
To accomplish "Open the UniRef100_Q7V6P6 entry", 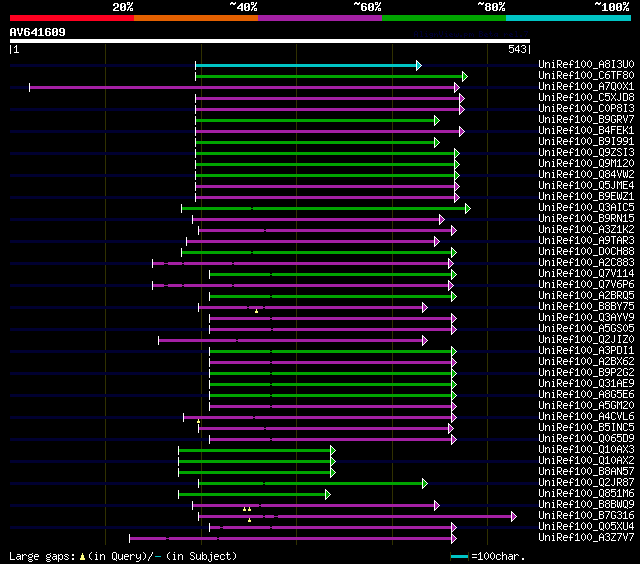I will point(586,285).
